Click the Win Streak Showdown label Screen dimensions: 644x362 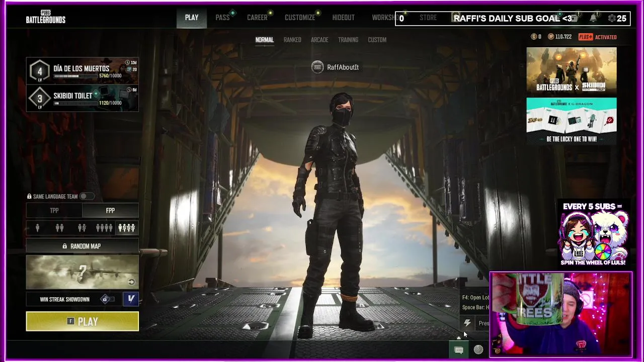click(x=64, y=300)
